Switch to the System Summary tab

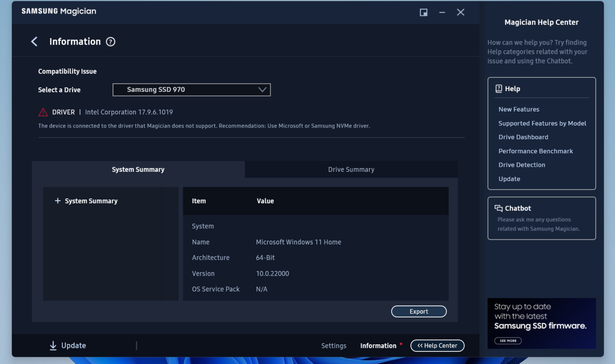[138, 170]
